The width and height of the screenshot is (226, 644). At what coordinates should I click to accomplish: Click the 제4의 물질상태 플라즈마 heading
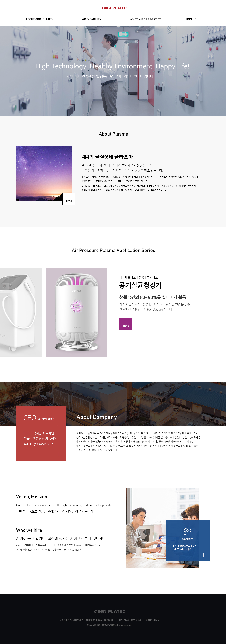tap(107, 157)
